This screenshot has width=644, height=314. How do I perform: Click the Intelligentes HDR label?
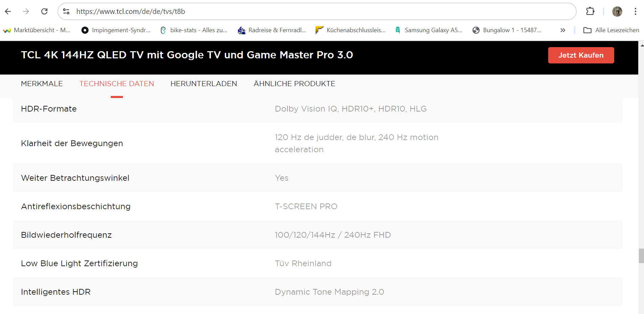[56, 292]
